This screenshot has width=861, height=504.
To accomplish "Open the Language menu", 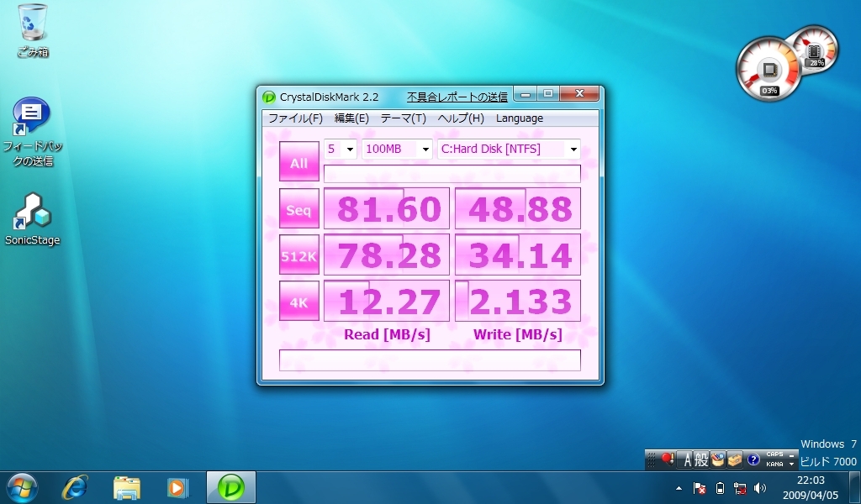I will click(520, 118).
